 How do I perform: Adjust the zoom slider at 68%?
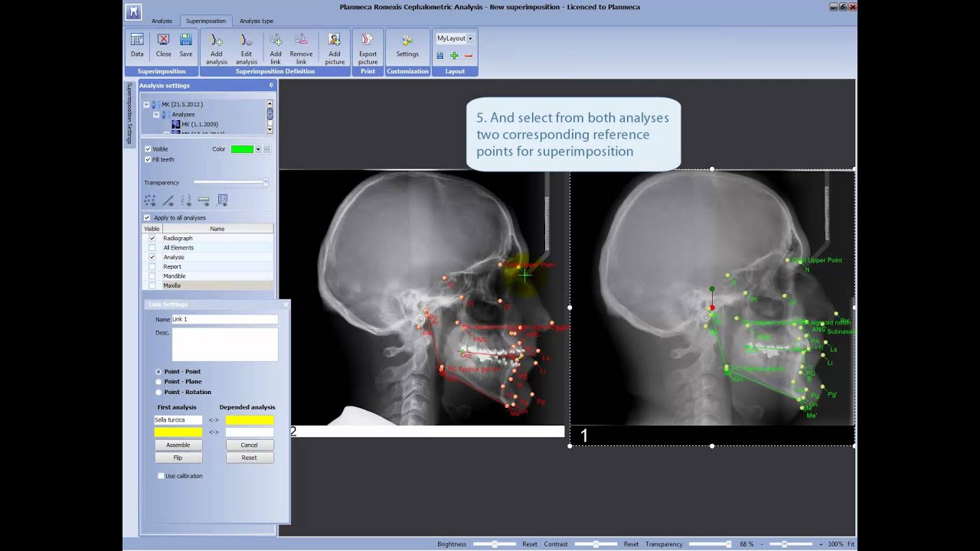point(791,544)
